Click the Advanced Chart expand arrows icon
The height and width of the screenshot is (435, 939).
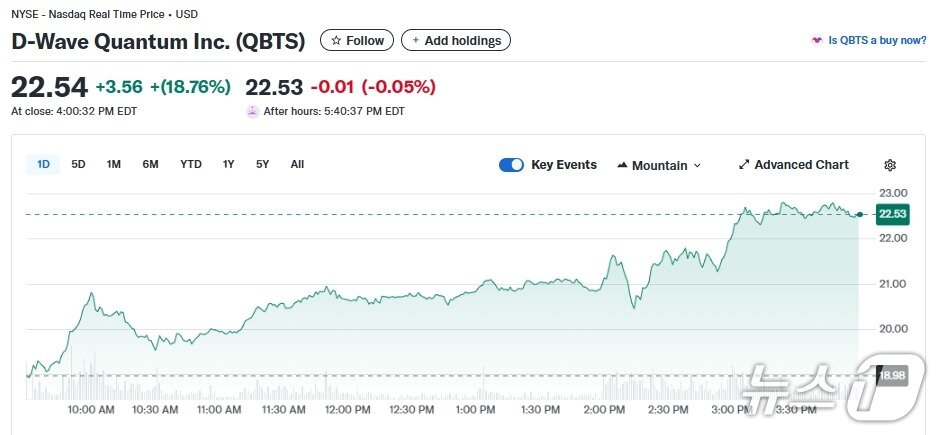(x=744, y=165)
